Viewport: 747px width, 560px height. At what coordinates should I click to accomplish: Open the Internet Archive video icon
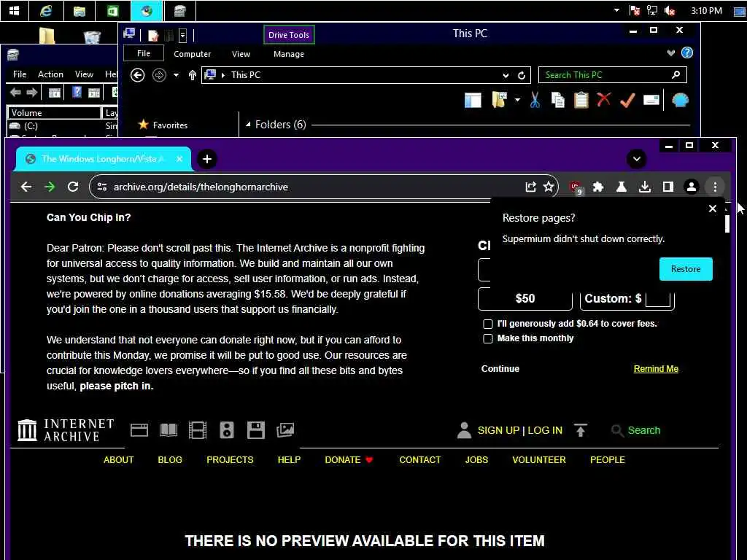tap(197, 430)
